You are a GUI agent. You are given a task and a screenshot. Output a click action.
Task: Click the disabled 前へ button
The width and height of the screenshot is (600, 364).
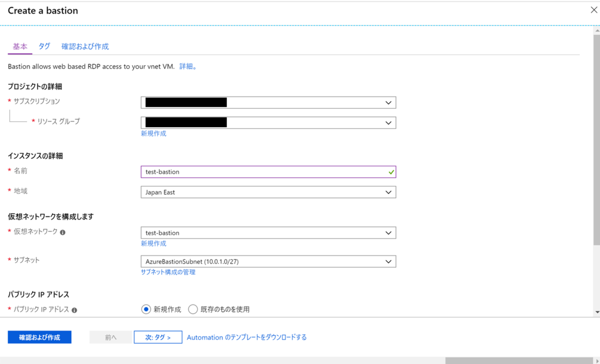[x=111, y=337]
